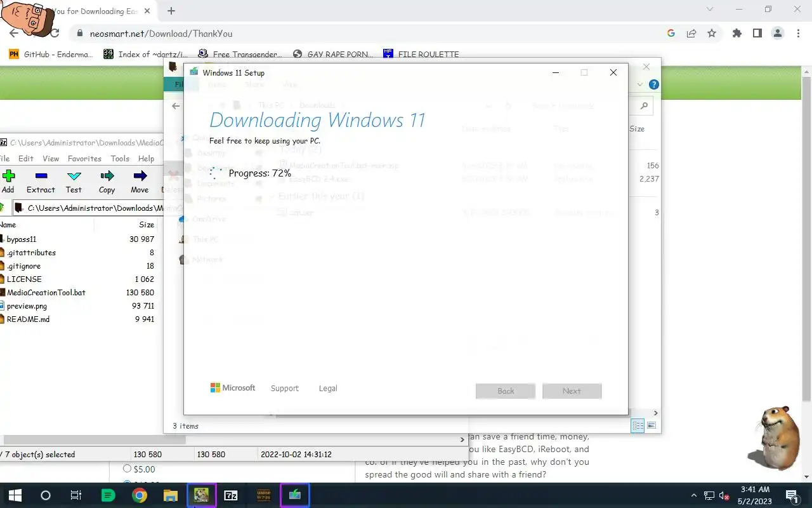Open the Chrome three-dot menu
The image size is (812, 508).
tap(798, 34)
